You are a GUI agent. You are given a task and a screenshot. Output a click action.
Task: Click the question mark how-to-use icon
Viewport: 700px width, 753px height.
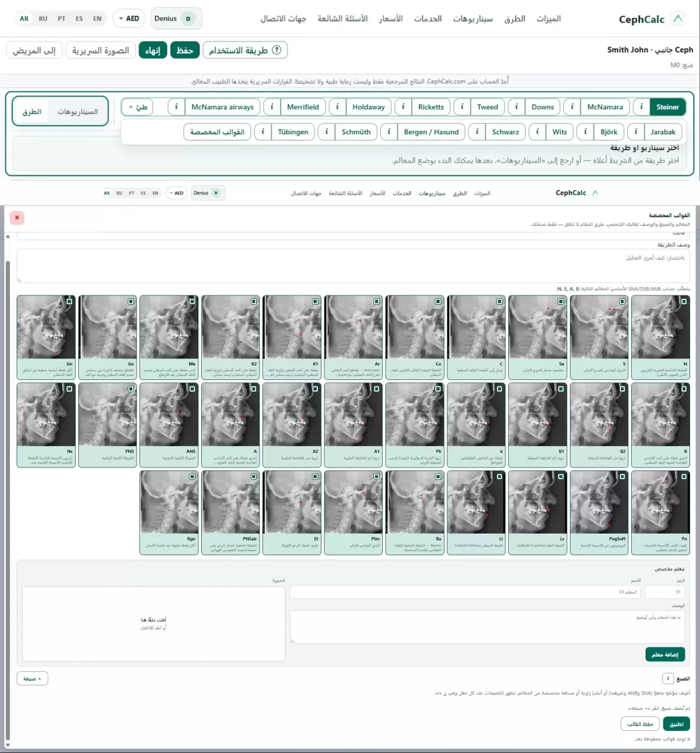point(276,50)
